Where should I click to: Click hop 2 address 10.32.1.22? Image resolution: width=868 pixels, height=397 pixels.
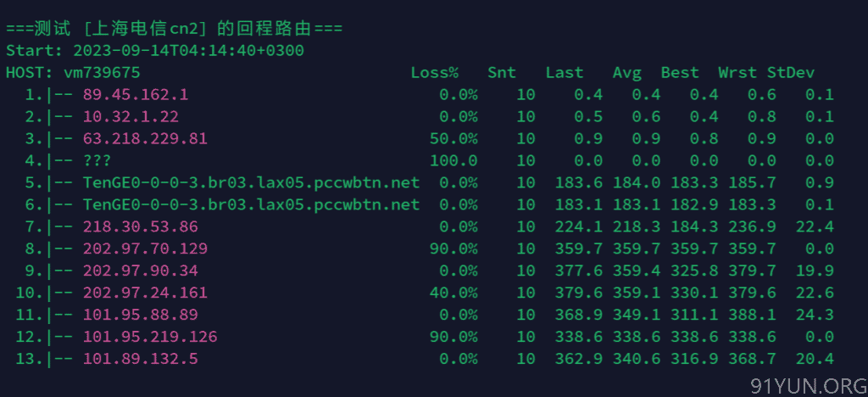[131, 117]
